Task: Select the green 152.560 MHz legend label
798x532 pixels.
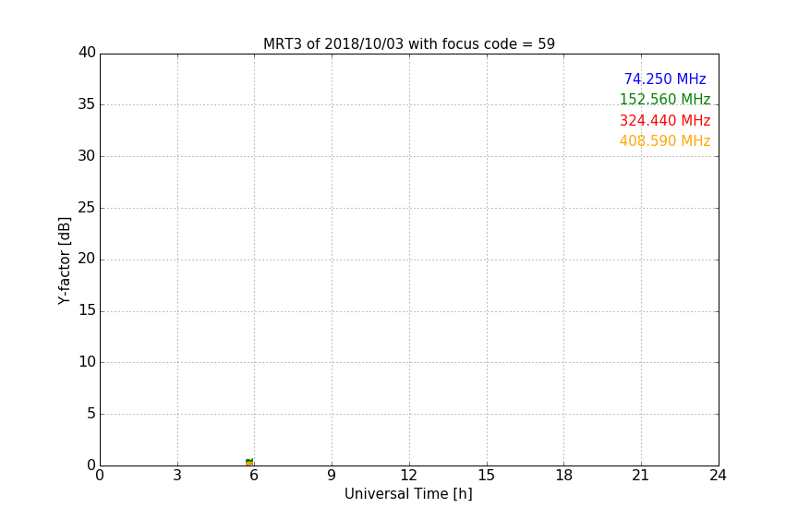Action: click(665, 99)
